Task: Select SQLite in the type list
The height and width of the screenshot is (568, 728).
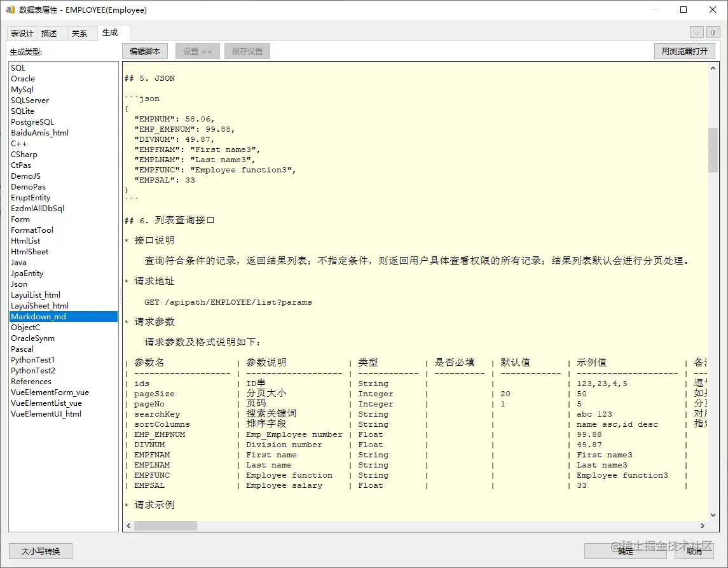Action: pyautogui.click(x=64, y=111)
